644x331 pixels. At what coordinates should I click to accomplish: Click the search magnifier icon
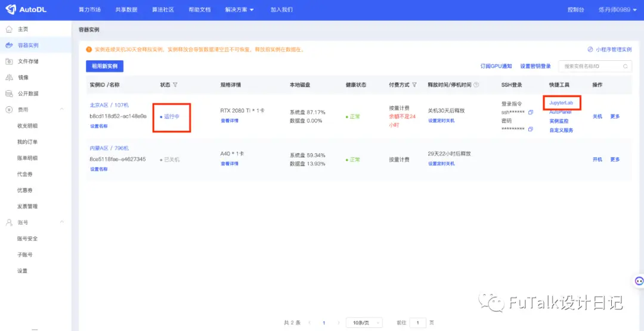click(x=626, y=66)
